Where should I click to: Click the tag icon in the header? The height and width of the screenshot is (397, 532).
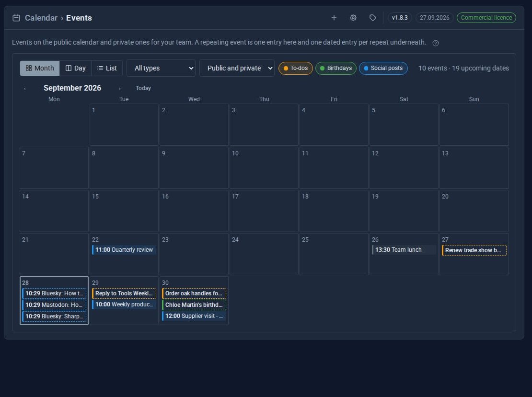click(372, 18)
